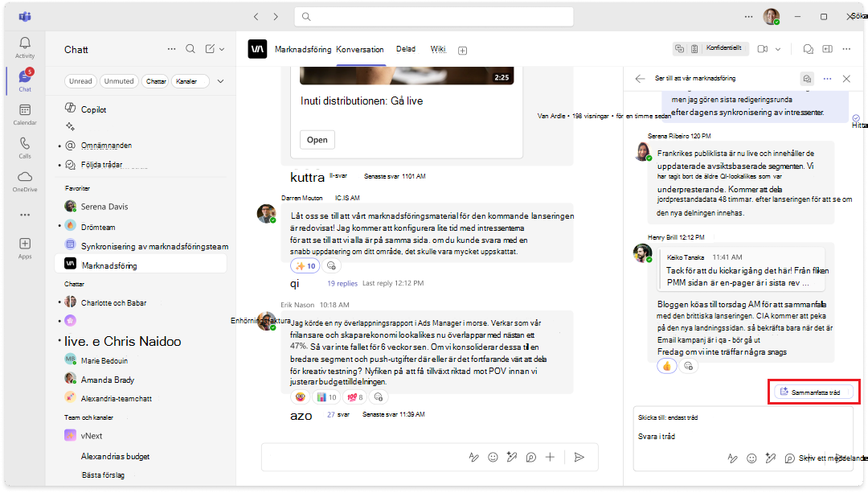Open channel more options ellipsis

[x=846, y=49]
